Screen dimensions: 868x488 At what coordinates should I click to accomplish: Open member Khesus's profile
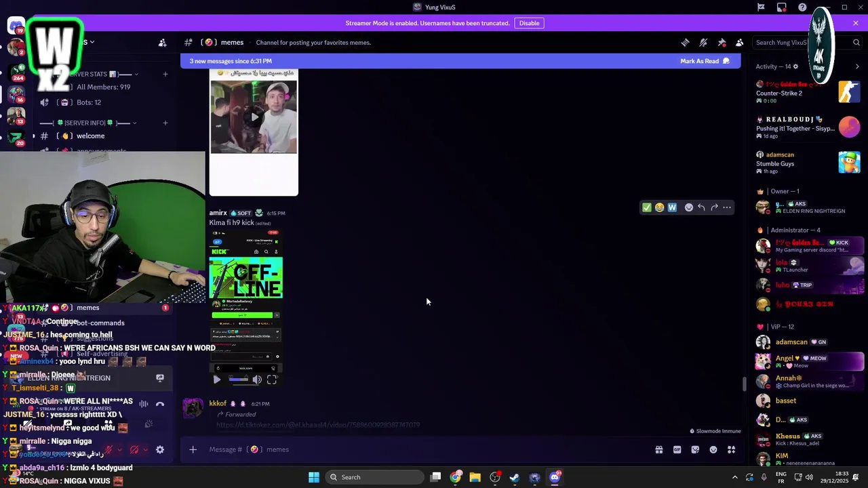click(x=808, y=440)
